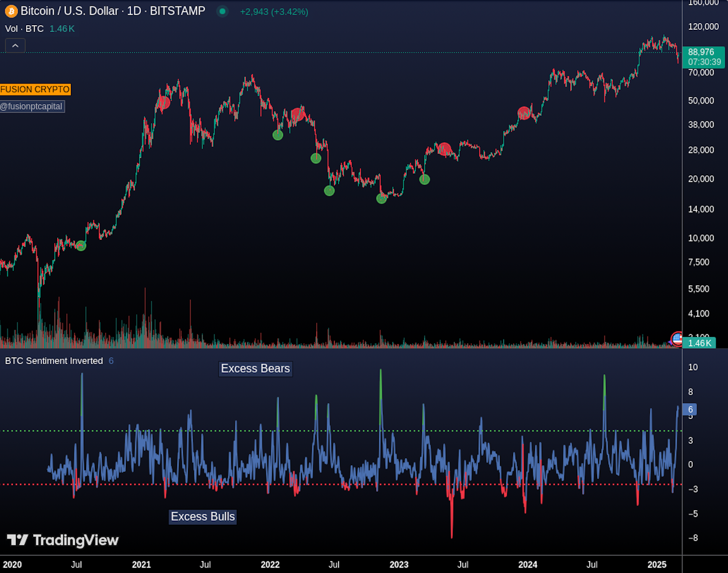Click the 7,500 price scale label
Viewport: 728px width, 573px height.
pos(699,262)
